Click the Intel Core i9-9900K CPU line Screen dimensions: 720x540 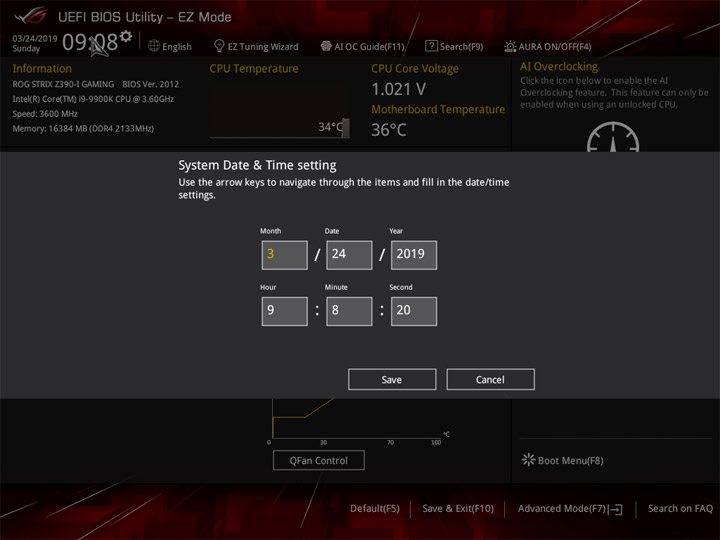(93, 99)
